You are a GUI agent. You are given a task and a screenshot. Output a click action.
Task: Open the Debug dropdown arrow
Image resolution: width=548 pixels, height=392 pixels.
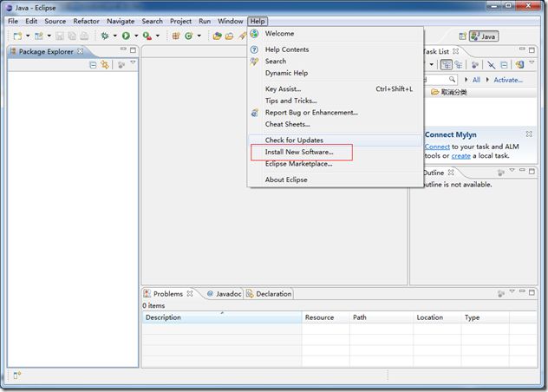click(x=114, y=36)
